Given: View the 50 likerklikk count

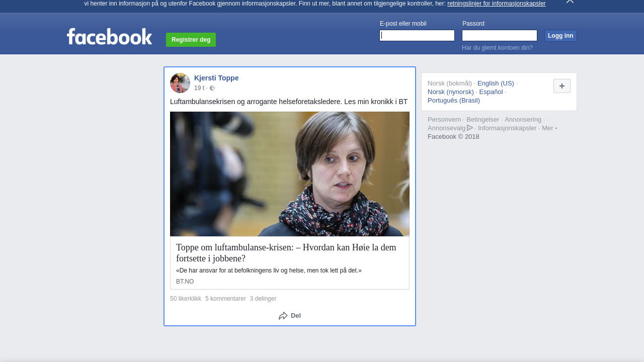Looking at the screenshot, I should [x=186, y=299].
